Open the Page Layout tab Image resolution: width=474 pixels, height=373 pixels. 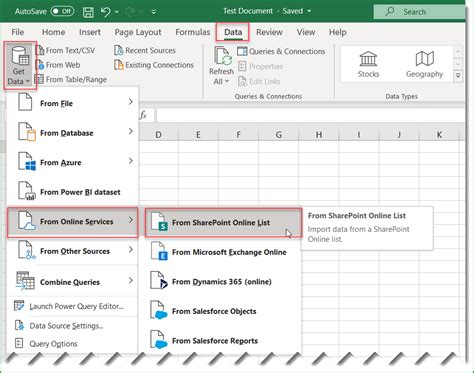(x=138, y=32)
